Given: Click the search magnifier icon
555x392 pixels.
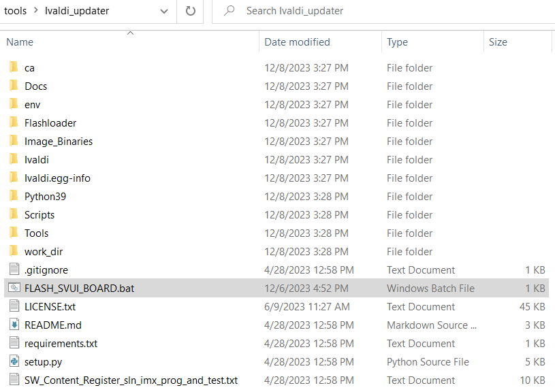Looking at the screenshot, I should pos(229,11).
